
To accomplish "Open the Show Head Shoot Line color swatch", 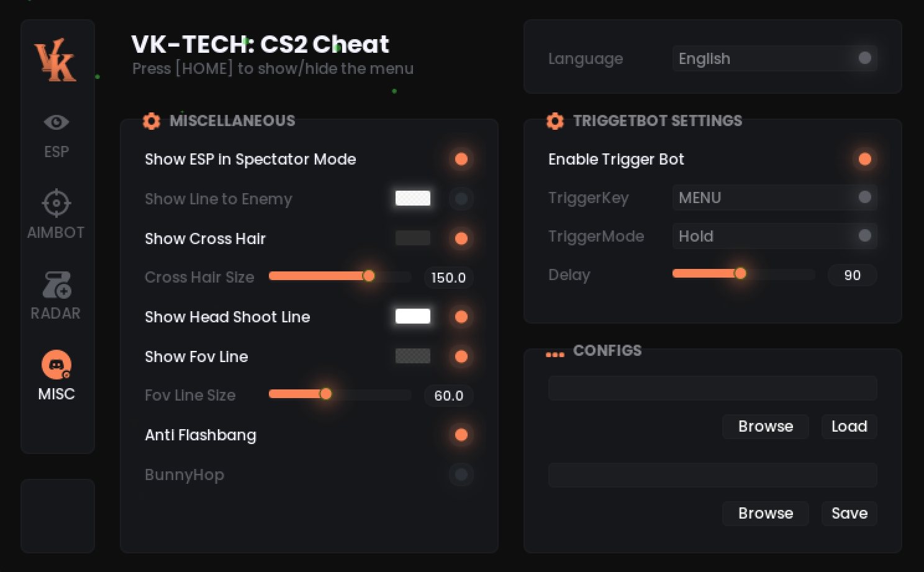I will tap(413, 317).
